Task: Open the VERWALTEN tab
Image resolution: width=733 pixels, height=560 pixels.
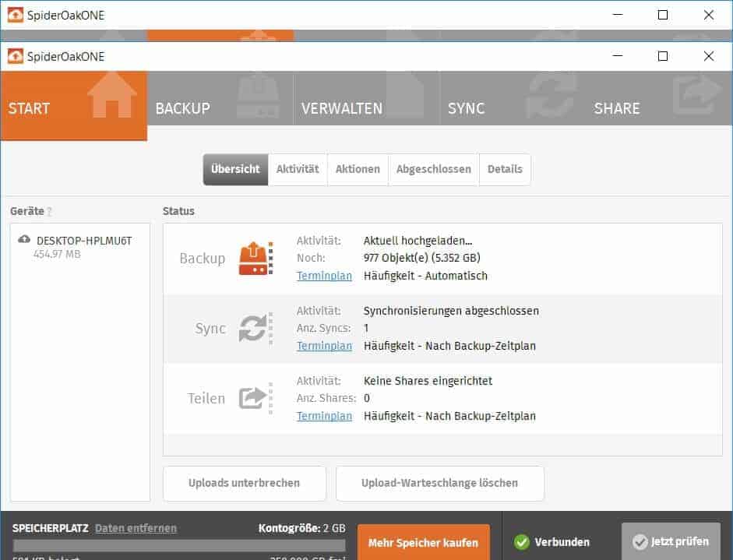Action: pos(366,99)
